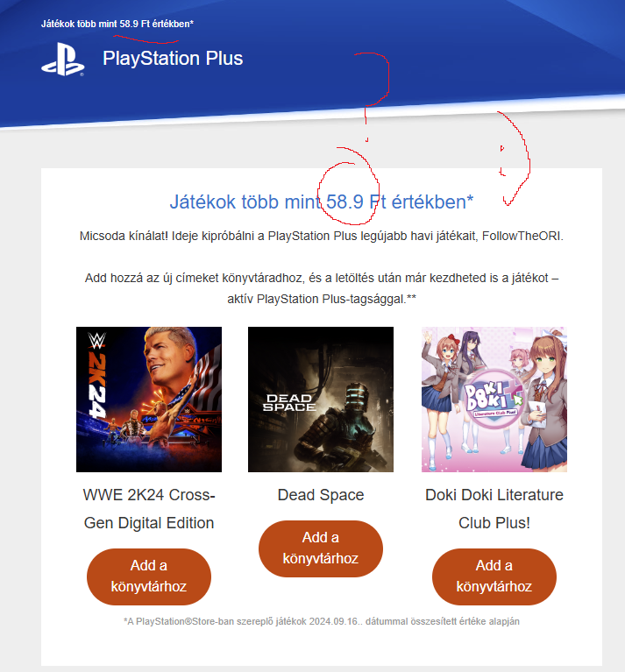Open the Doki Doki Literature Club cover
Screen dimensions: 625x672
[x=494, y=400]
